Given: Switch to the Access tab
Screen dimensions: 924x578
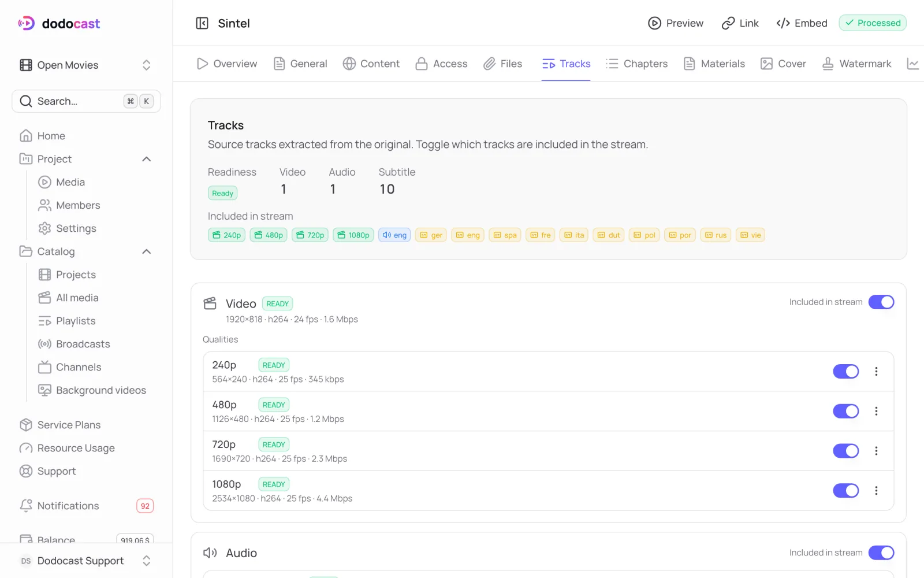Looking at the screenshot, I should tap(441, 64).
